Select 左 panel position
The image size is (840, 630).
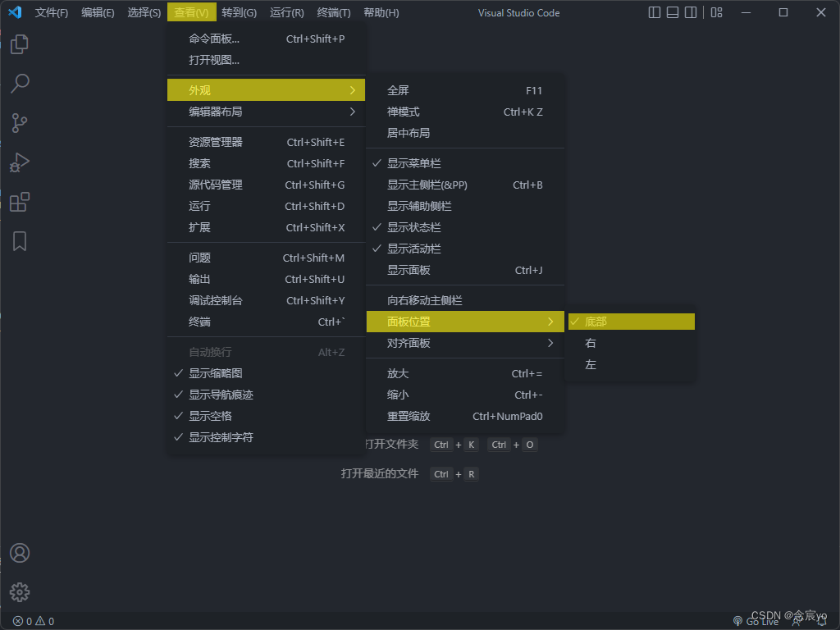631,364
